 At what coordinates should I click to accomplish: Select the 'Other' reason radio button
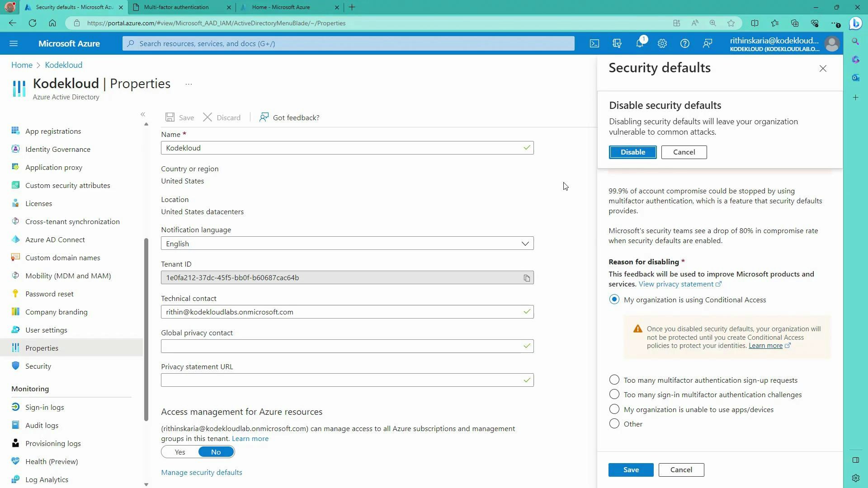pyautogui.click(x=614, y=423)
